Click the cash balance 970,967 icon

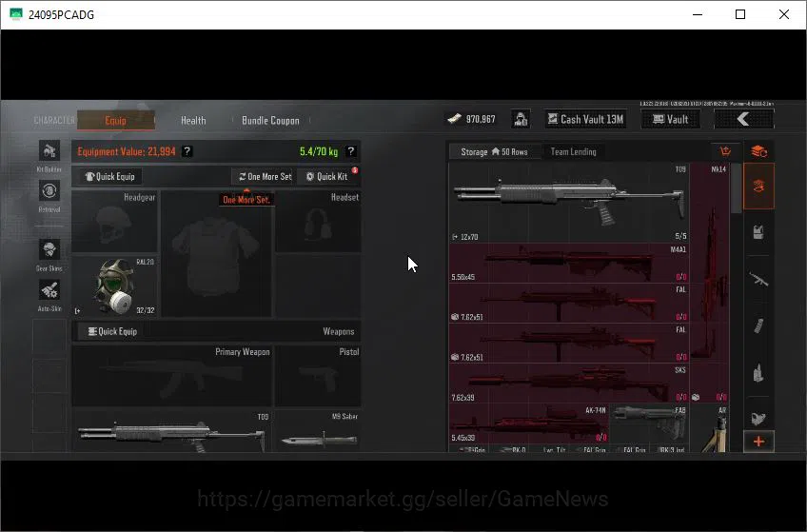tap(454, 119)
